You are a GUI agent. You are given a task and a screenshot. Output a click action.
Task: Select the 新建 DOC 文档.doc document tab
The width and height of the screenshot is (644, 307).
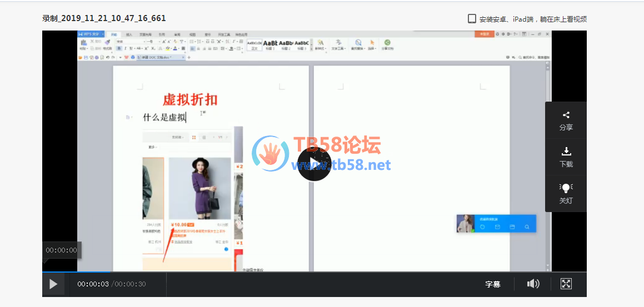161,58
